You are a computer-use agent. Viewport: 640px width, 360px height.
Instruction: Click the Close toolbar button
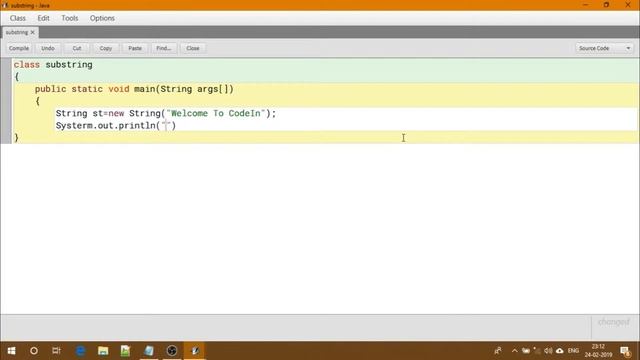(x=193, y=48)
